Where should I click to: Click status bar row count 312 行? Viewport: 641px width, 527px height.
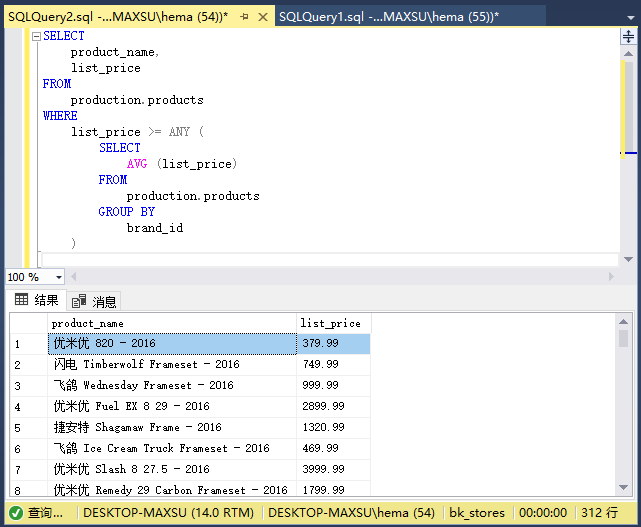599,513
